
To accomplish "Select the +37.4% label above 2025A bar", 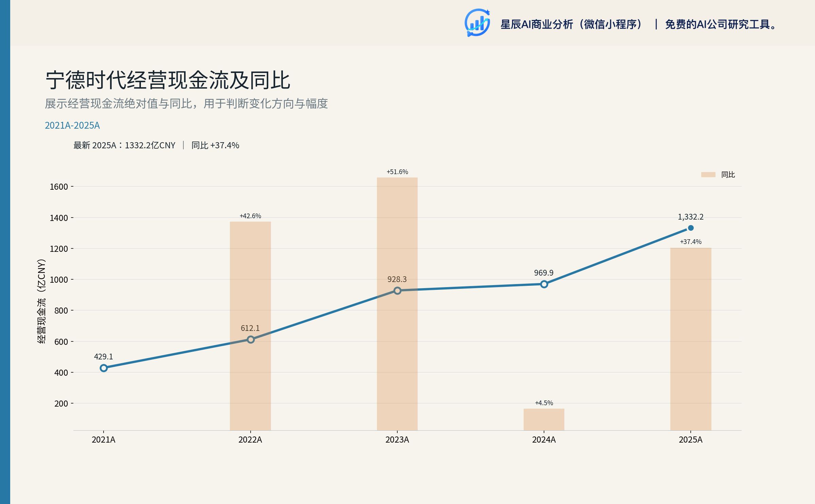I will [x=691, y=242].
